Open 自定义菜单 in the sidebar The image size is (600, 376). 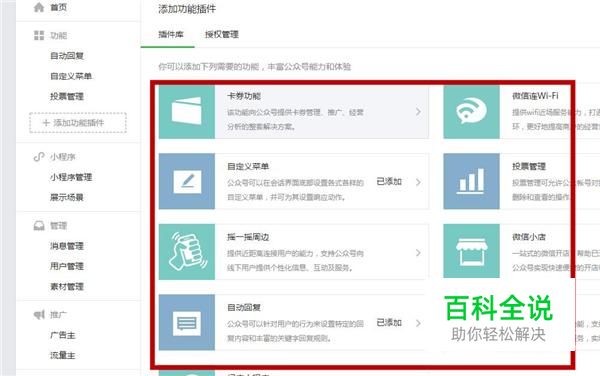71,76
